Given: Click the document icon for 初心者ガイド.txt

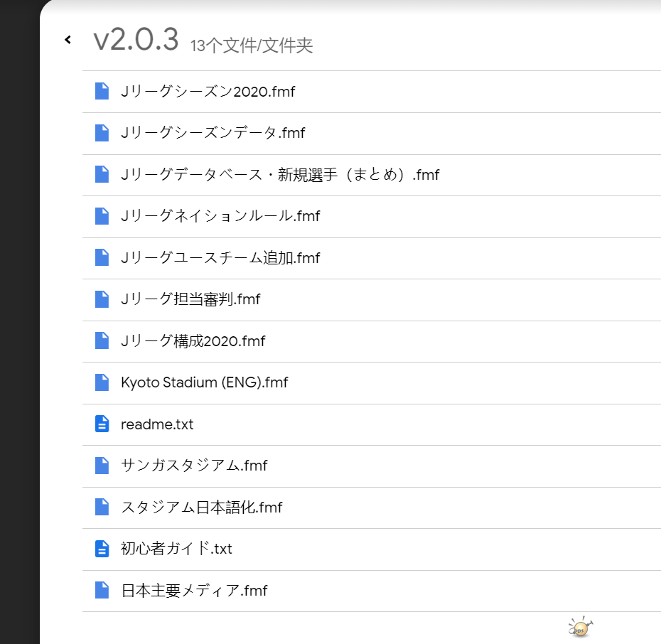Looking at the screenshot, I should 102,549.
